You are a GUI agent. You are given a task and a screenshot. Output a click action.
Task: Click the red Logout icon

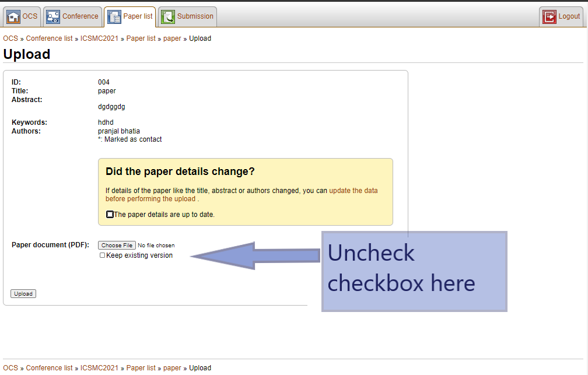549,17
